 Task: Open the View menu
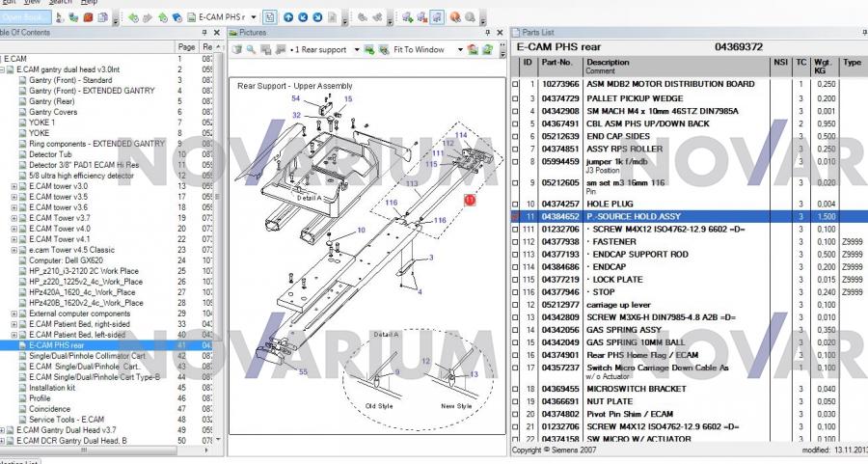pyautogui.click(x=33, y=3)
